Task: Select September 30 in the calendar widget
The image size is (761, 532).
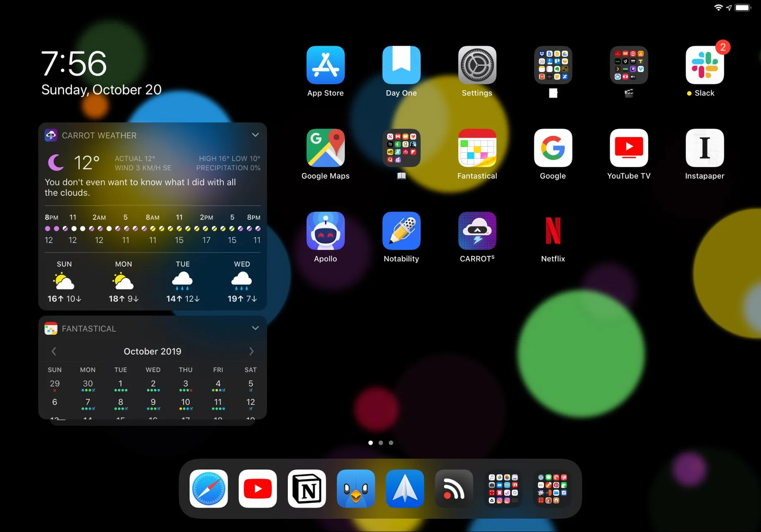Action: [88, 385]
